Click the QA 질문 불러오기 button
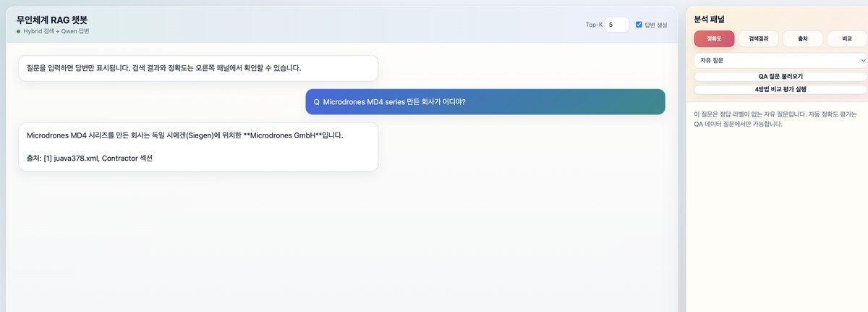The width and height of the screenshot is (868, 312). [780, 76]
